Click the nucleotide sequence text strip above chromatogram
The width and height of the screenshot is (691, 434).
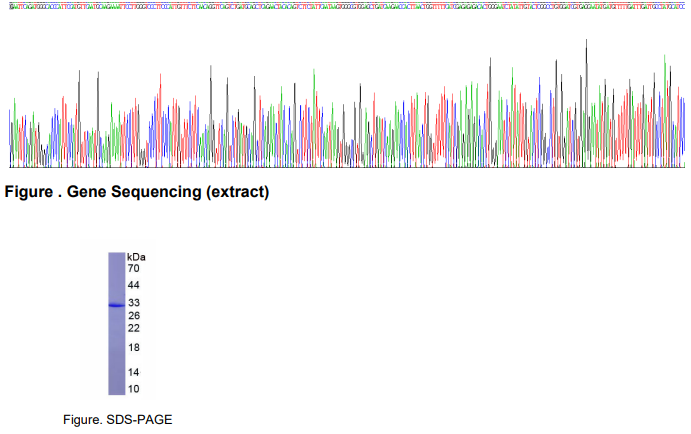click(347, 6)
